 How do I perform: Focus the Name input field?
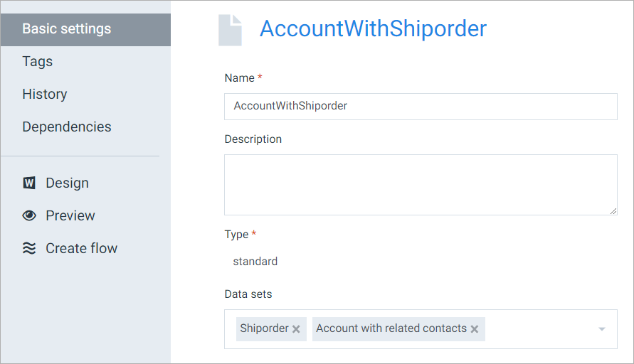[x=421, y=107]
